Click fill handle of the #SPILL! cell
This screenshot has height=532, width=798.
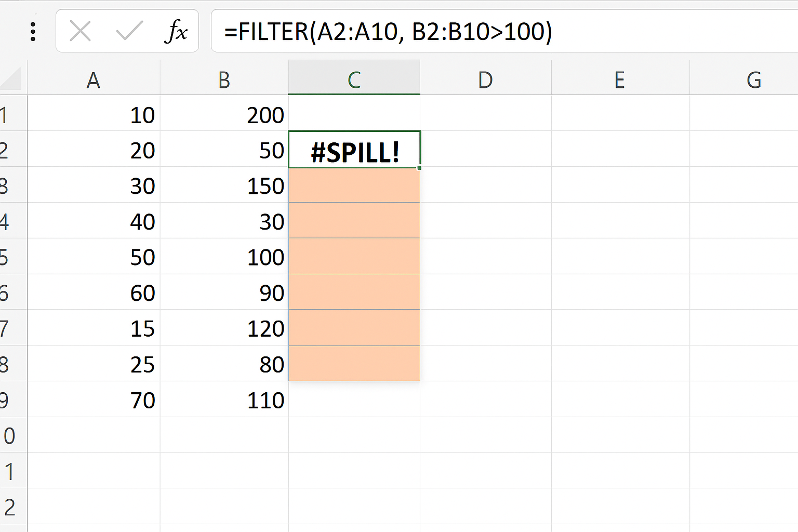[419, 167]
